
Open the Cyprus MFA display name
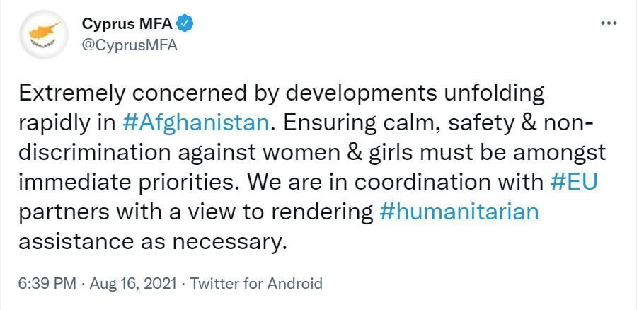coord(127,24)
